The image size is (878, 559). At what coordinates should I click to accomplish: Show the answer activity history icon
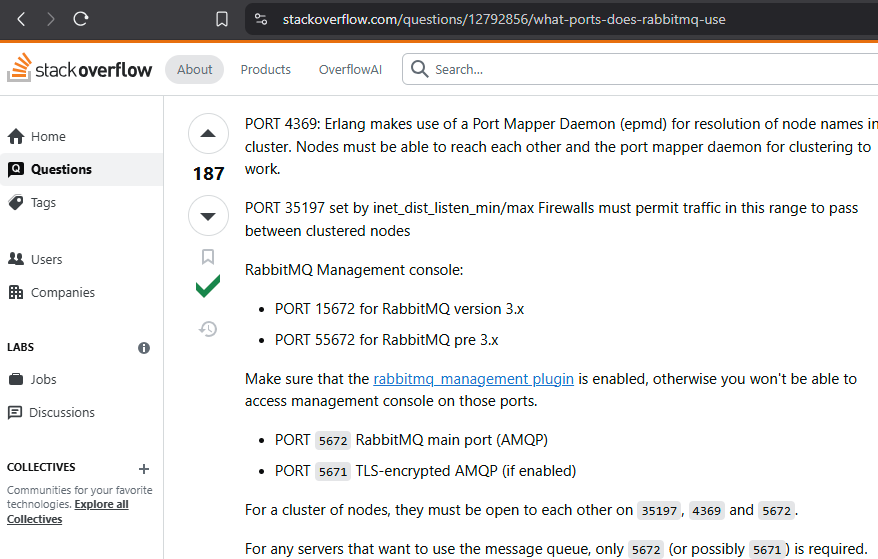[208, 329]
